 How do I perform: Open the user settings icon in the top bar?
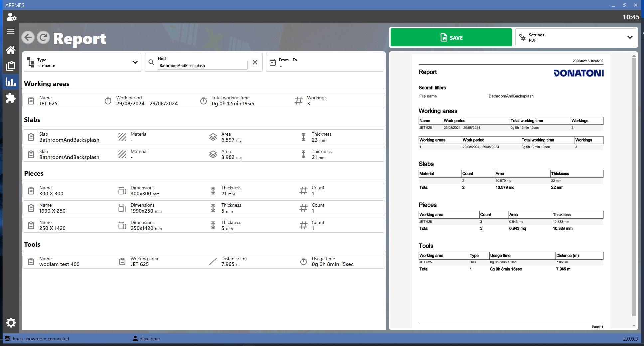click(11, 17)
